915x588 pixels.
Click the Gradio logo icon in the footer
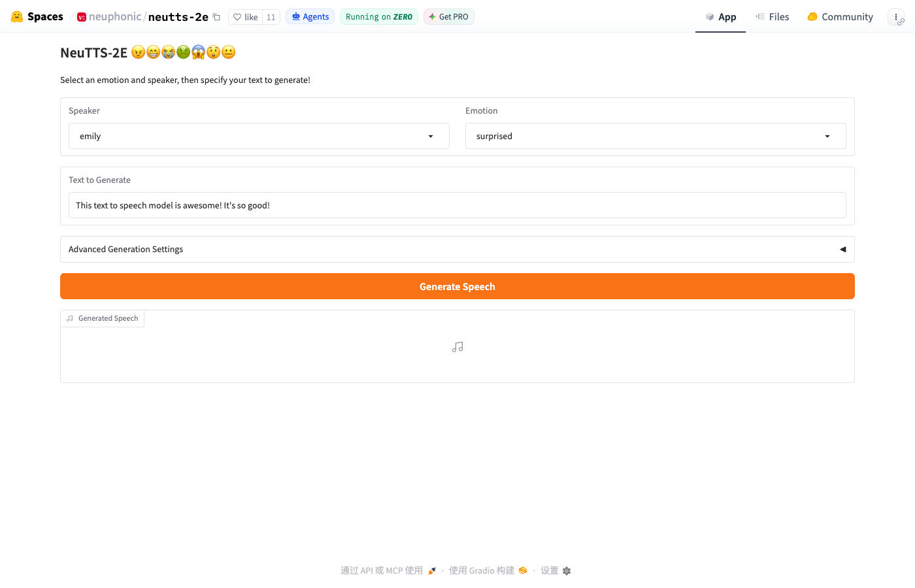[523, 570]
